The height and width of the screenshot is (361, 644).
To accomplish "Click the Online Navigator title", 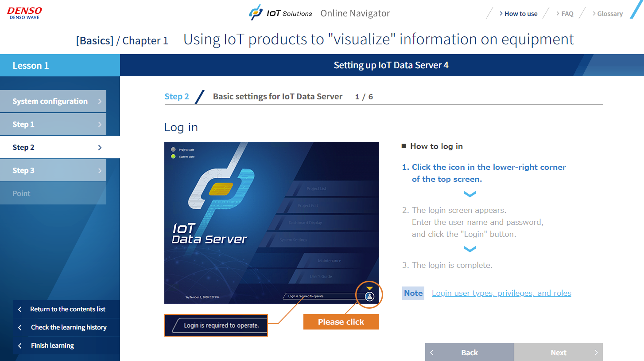I will tap(355, 13).
